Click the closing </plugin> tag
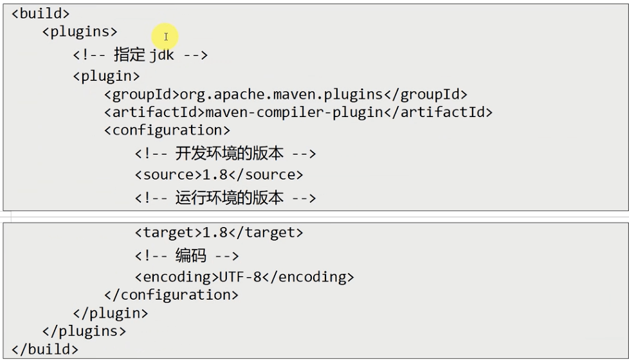This screenshot has height=364, width=629. (x=111, y=313)
